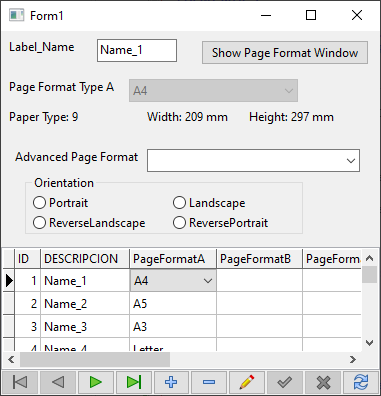Click the horizontal scrollbar right arrow
Image resolution: width=381 pixels, height=396 pixels.
353,359
